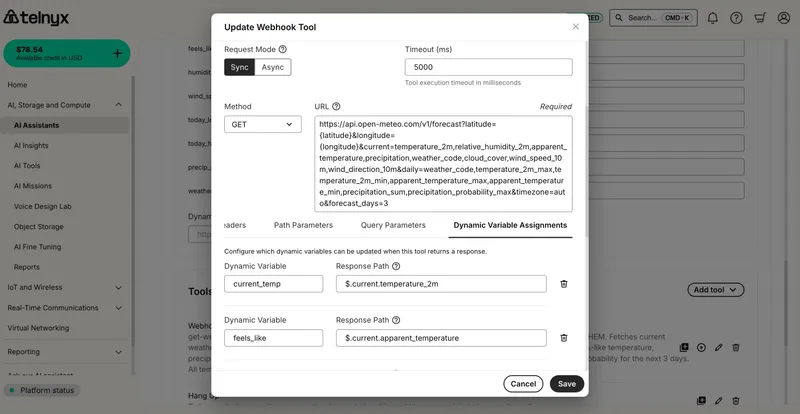800x414 pixels.
Task: Click help icon beside feels_like Response Path
Action: click(396, 320)
